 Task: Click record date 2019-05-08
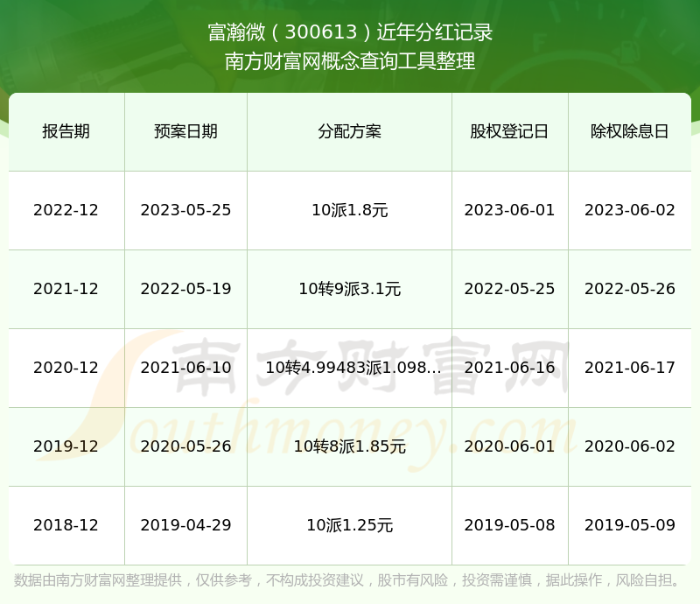click(509, 525)
